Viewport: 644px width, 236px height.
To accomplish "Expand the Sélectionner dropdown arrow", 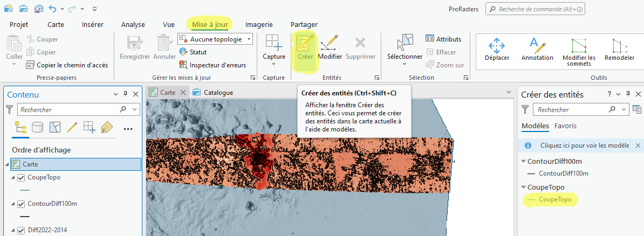I will (x=404, y=65).
